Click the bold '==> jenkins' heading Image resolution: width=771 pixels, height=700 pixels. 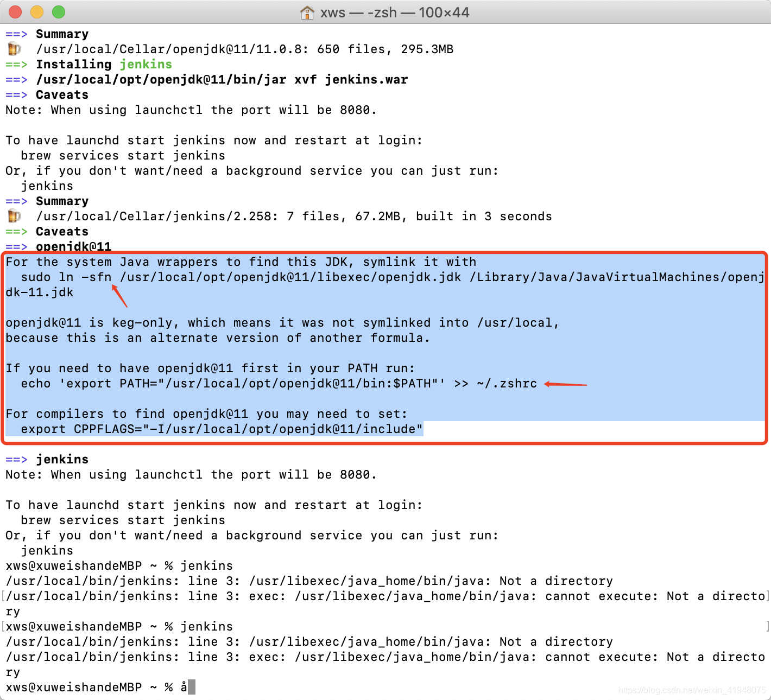click(x=47, y=459)
